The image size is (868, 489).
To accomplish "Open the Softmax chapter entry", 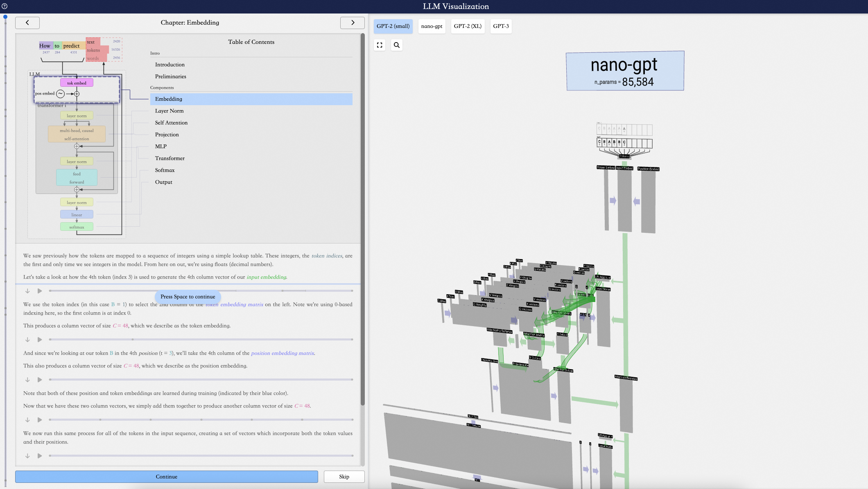I will tap(165, 170).
